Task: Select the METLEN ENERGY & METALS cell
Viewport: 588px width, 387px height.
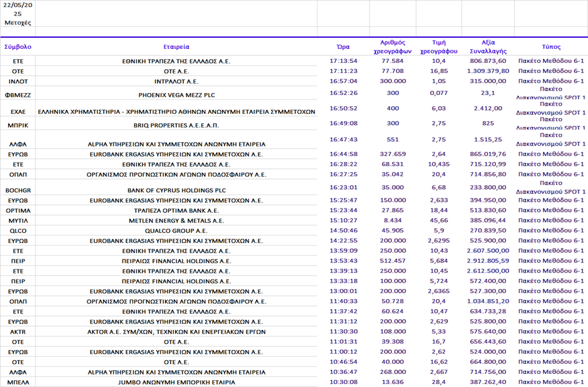Action: tap(176, 221)
